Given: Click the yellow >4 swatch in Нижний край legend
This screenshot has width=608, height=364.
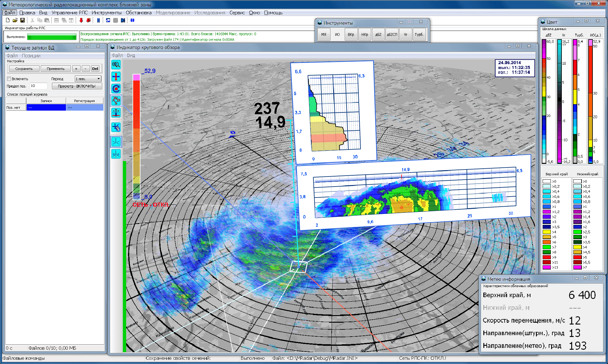Looking at the screenshot, I should pyautogui.click(x=577, y=247).
